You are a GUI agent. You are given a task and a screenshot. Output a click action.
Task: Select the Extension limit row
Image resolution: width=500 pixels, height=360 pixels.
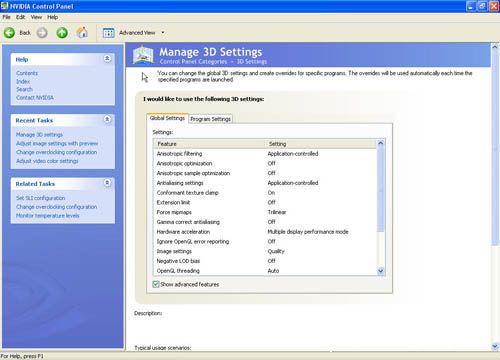click(x=265, y=202)
